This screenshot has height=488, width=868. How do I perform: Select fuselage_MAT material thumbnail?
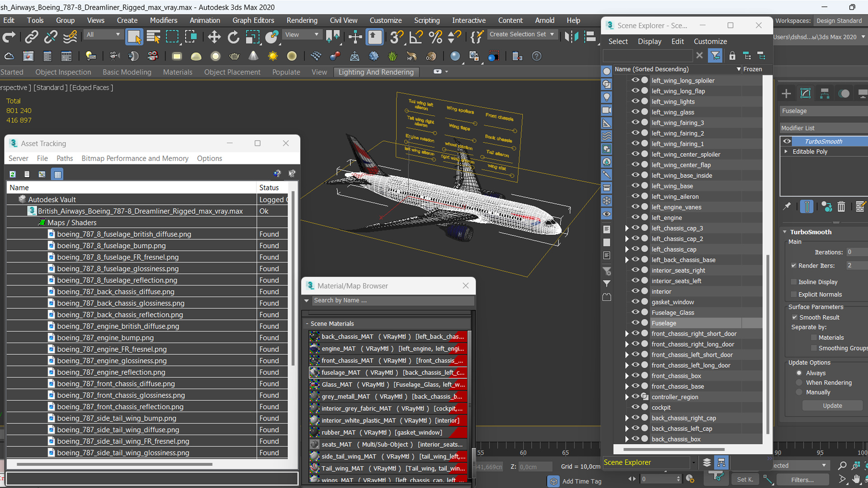coord(314,373)
